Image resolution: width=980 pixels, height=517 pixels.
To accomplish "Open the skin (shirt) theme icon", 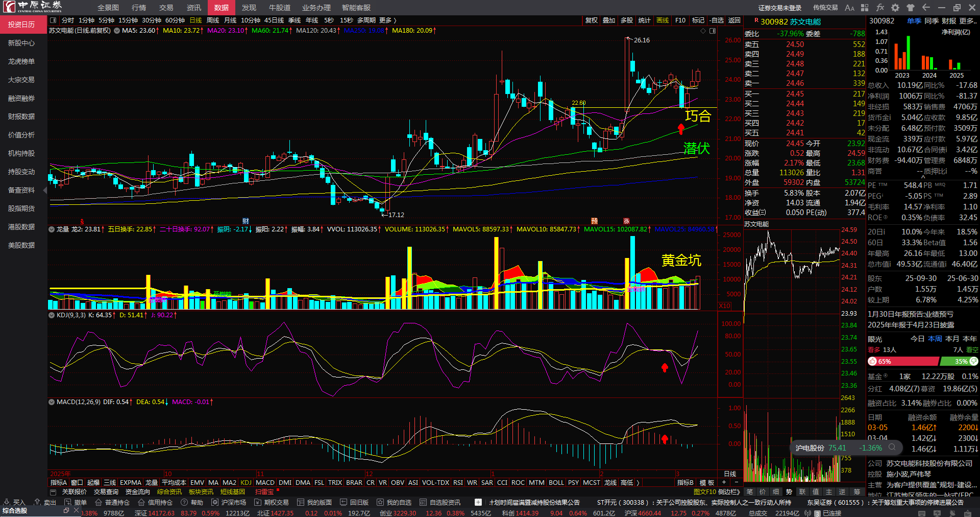I will (911, 8).
